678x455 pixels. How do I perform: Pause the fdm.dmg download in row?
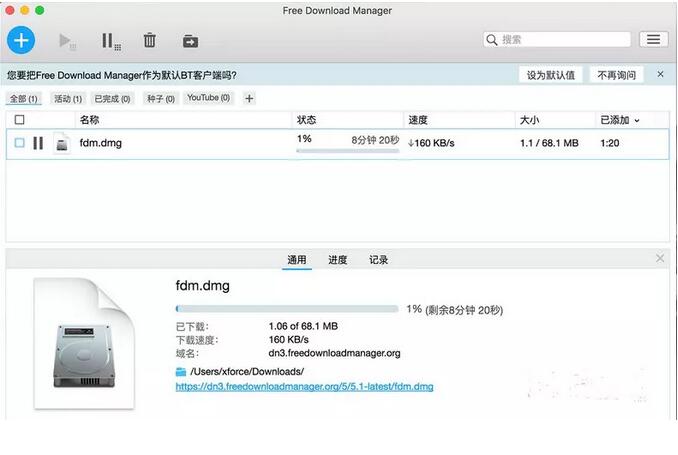click(x=38, y=143)
